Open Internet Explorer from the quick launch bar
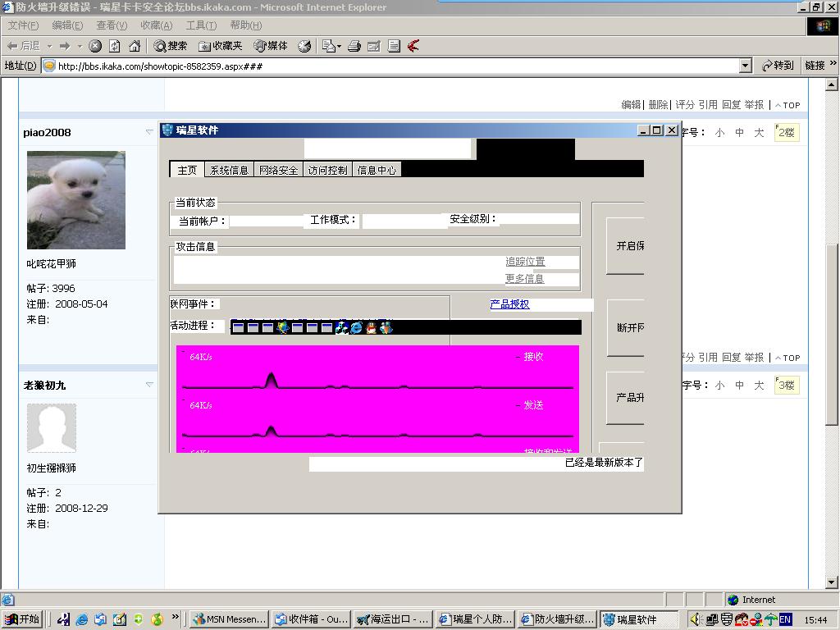Image resolution: width=840 pixels, height=630 pixels. [x=82, y=619]
